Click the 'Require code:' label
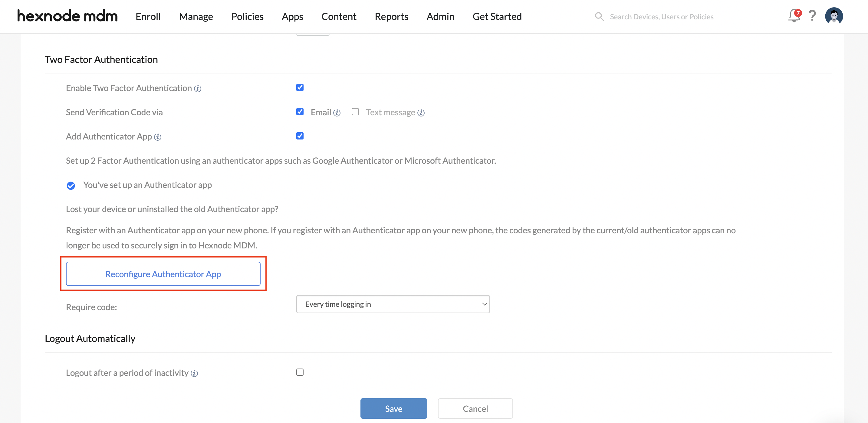The width and height of the screenshot is (868, 423). 91,307
